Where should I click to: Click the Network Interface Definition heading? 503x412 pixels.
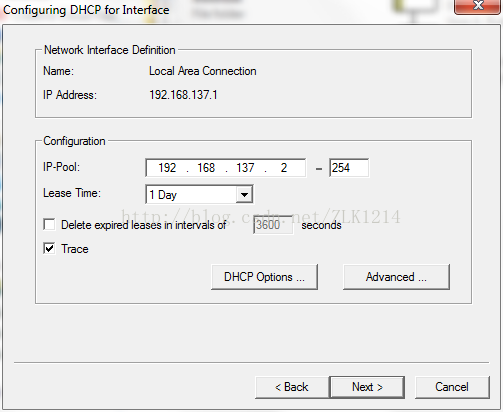coord(110,50)
